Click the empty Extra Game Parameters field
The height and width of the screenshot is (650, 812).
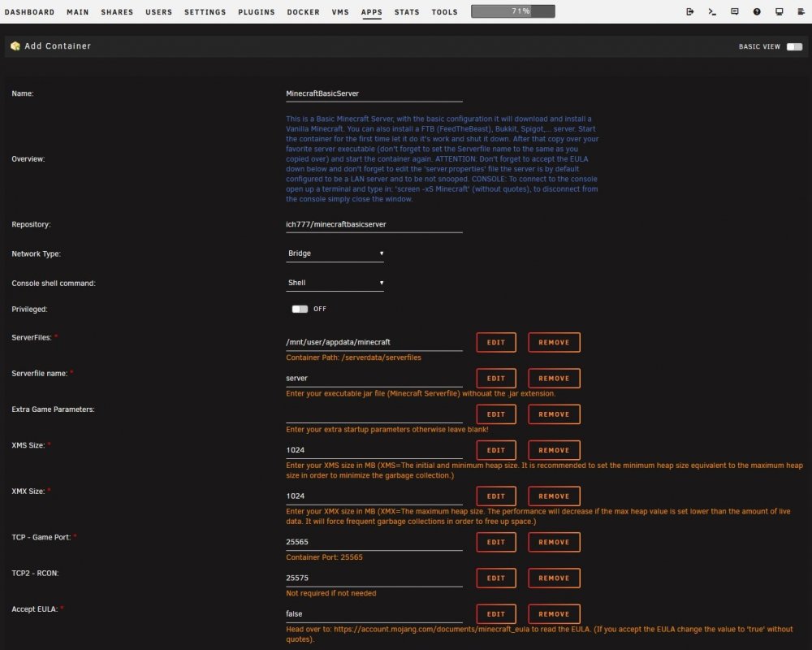pos(374,414)
